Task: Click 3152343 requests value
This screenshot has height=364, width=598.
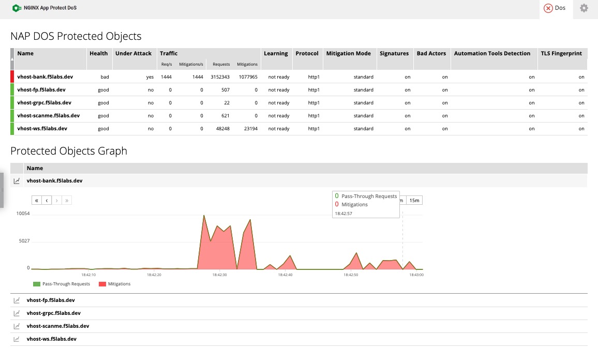Action: 220,77
